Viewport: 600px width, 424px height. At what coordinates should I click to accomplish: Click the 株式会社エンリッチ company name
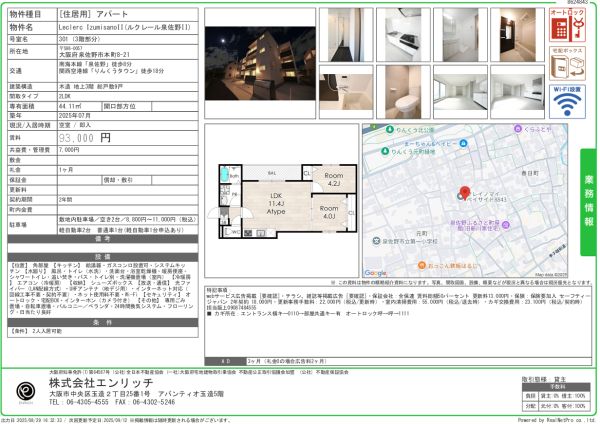tap(101, 382)
